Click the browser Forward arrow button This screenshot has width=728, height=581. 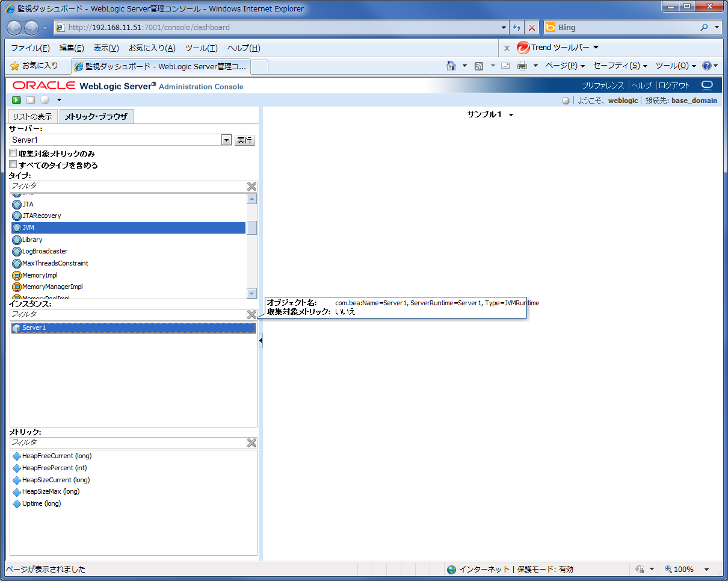point(31,28)
